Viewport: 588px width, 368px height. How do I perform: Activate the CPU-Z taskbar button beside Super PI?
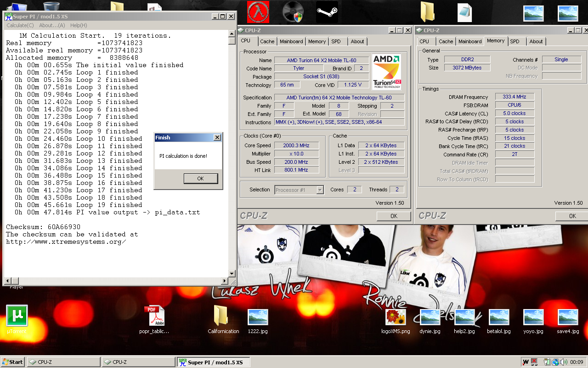pos(138,362)
